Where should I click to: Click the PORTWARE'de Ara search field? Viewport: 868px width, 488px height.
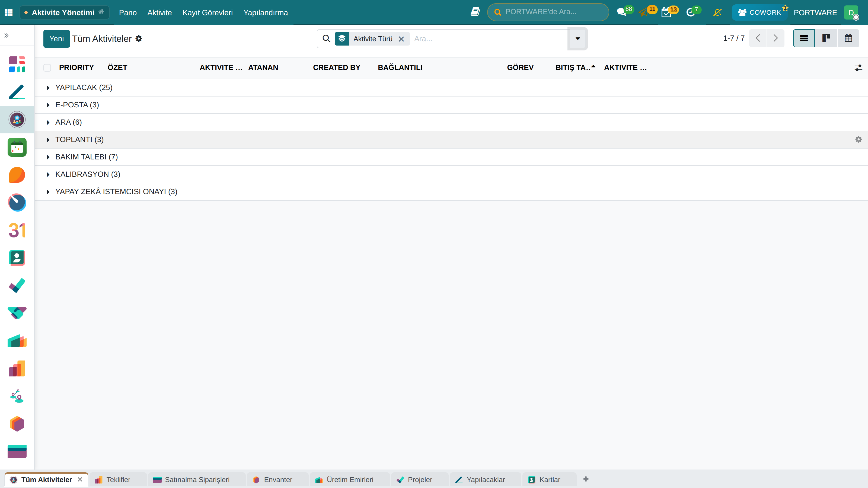(548, 12)
